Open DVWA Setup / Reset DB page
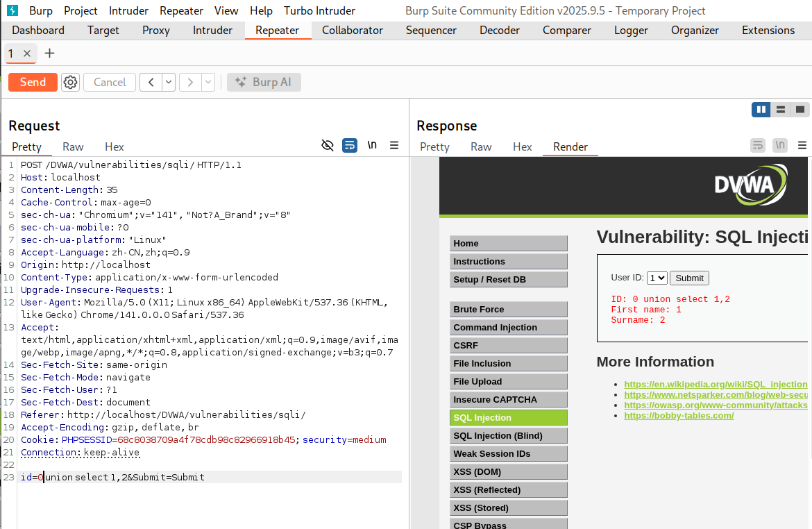 (x=509, y=280)
